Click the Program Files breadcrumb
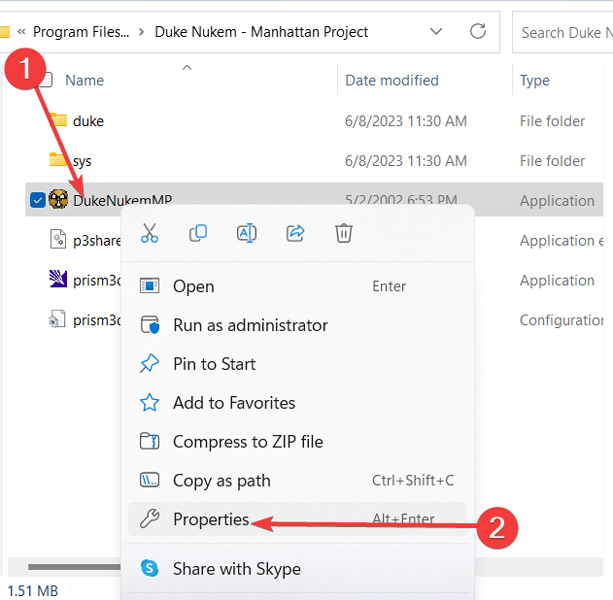This screenshot has width=613, height=600. (x=81, y=32)
